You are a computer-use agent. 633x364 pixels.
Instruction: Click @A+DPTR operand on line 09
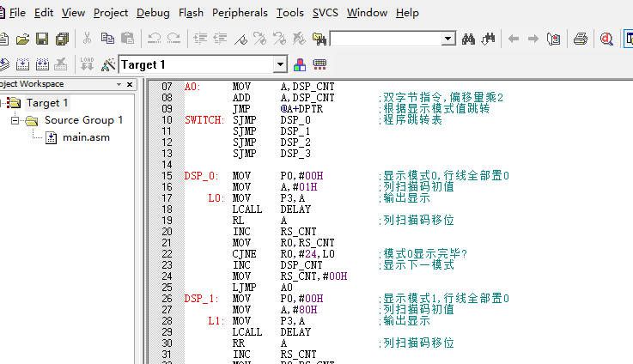(x=302, y=109)
